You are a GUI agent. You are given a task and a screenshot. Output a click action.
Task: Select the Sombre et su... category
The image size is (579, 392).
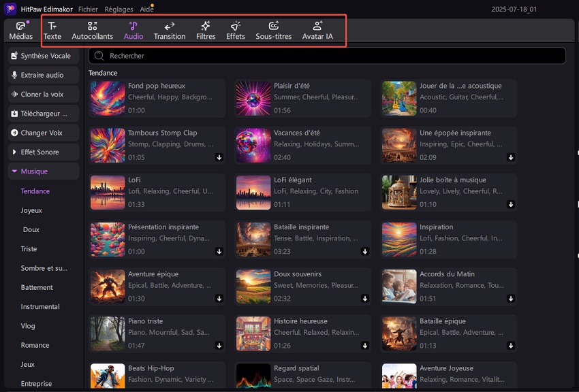pos(44,268)
